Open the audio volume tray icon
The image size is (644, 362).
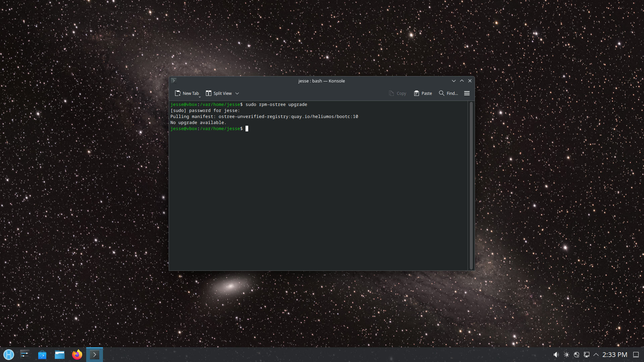point(556,355)
